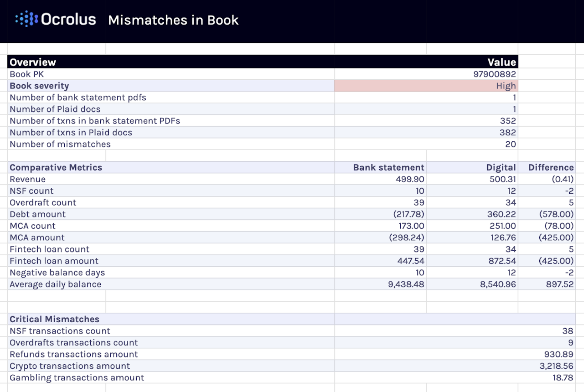Screen dimensions: 584x392
Task: Click refunds amount 930.89
Action: pyautogui.click(x=559, y=354)
